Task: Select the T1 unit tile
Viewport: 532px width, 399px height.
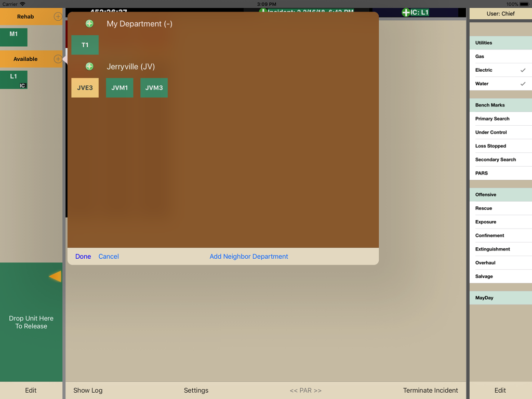Action: coord(85,45)
